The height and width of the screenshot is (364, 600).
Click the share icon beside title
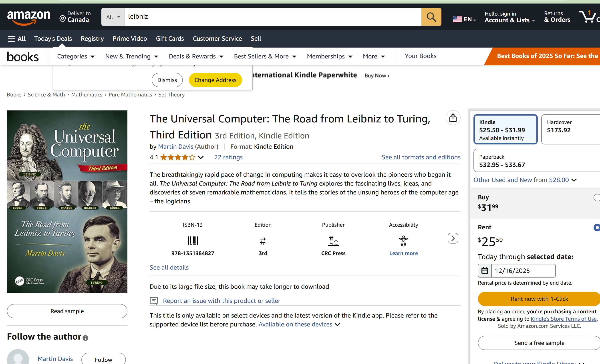(x=453, y=118)
